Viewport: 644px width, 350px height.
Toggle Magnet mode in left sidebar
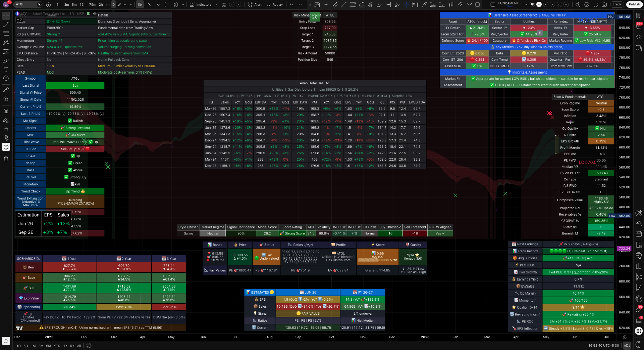[x=6, y=111]
